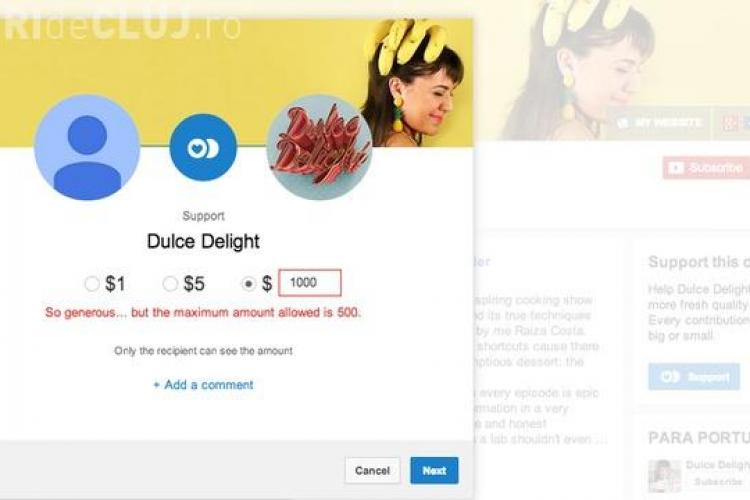Image resolution: width=750 pixels, height=500 pixels.
Task: Click the blue default user avatar icon
Action: [87, 147]
